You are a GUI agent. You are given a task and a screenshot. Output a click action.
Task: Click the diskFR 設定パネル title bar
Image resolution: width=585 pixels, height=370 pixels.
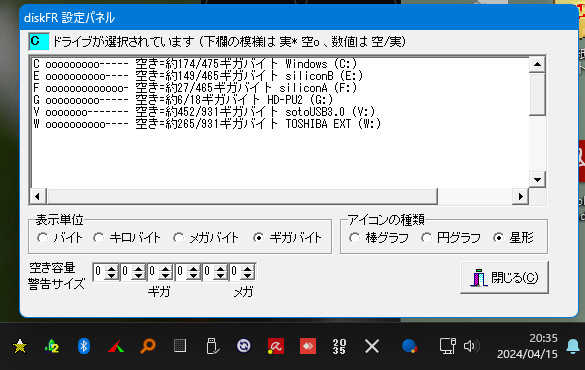(x=298, y=18)
